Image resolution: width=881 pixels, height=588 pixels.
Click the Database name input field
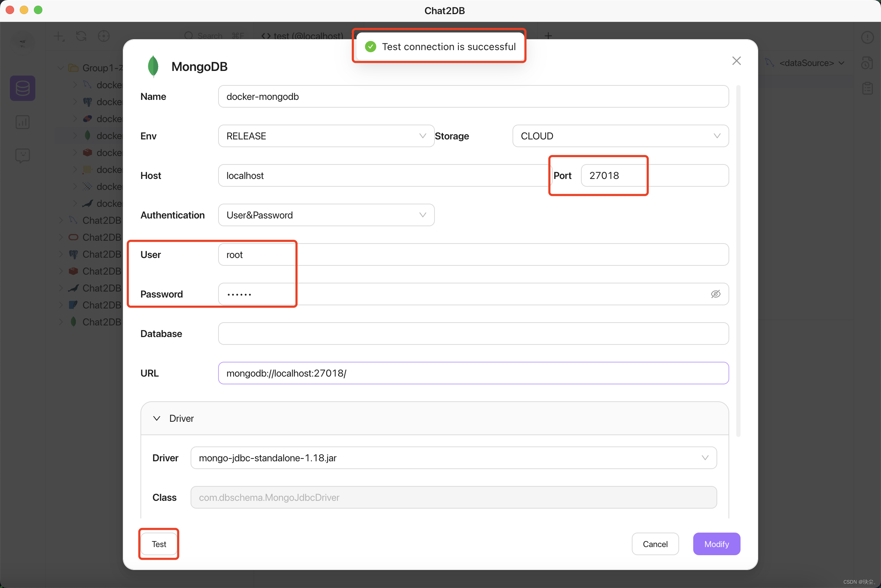(x=474, y=334)
